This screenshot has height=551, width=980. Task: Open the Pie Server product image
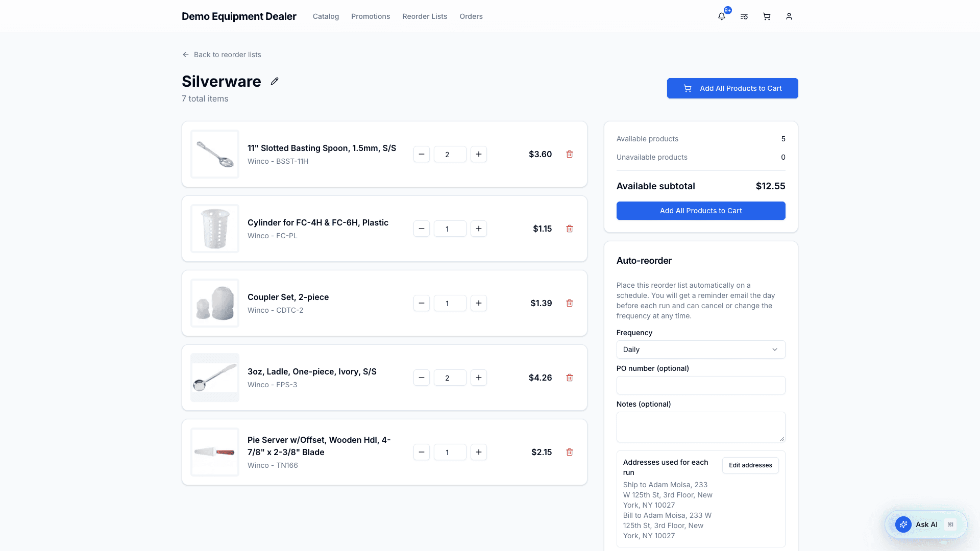215,452
